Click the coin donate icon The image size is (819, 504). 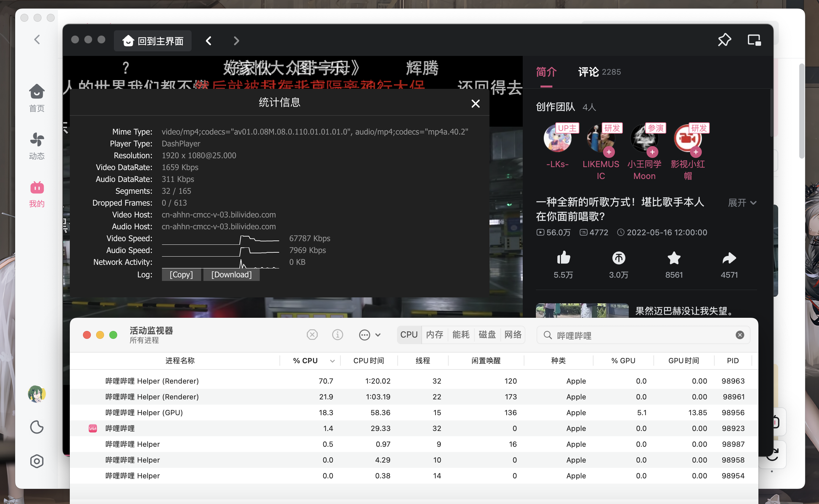619,258
